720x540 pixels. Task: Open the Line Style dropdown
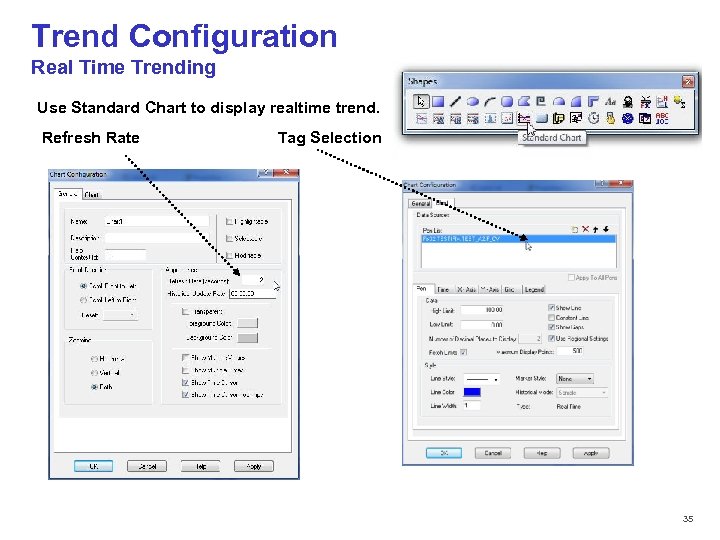[x=481, y=379]
